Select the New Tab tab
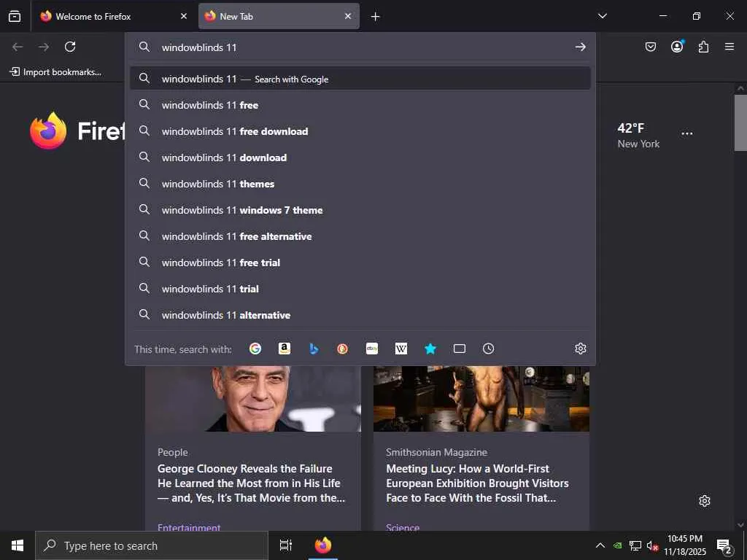The image size is (747, 560). point(279,16)
